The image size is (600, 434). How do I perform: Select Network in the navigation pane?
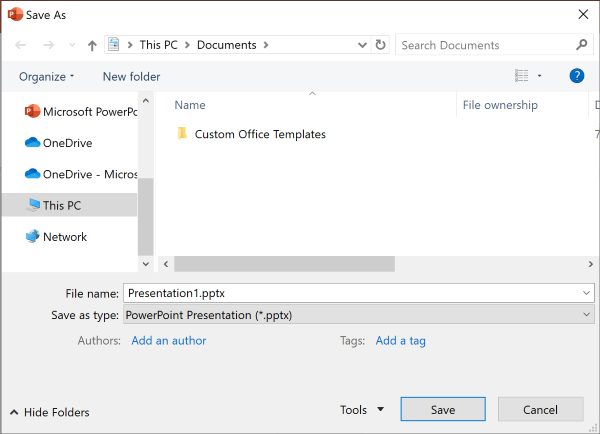(64, 237)
